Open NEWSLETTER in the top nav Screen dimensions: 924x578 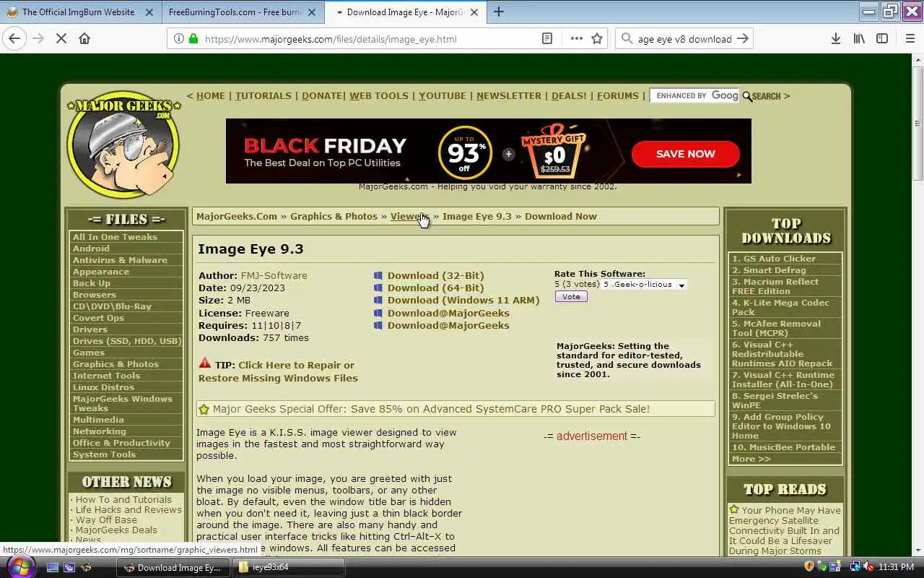(x=508, y=95)
